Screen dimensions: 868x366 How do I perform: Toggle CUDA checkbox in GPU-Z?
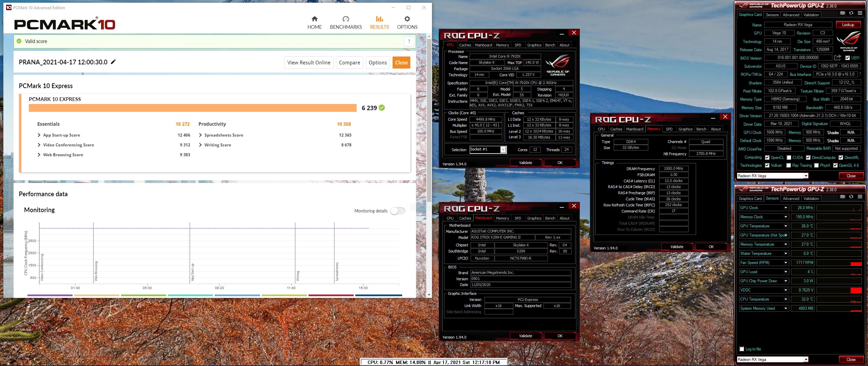point(789,158)
